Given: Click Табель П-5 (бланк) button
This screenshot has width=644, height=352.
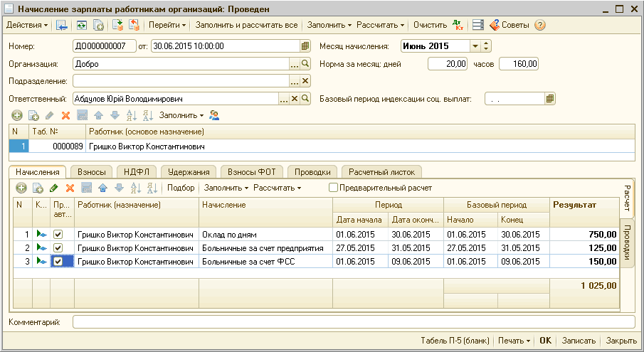Looking at the screenshot, I should click(x=455, y=341).
